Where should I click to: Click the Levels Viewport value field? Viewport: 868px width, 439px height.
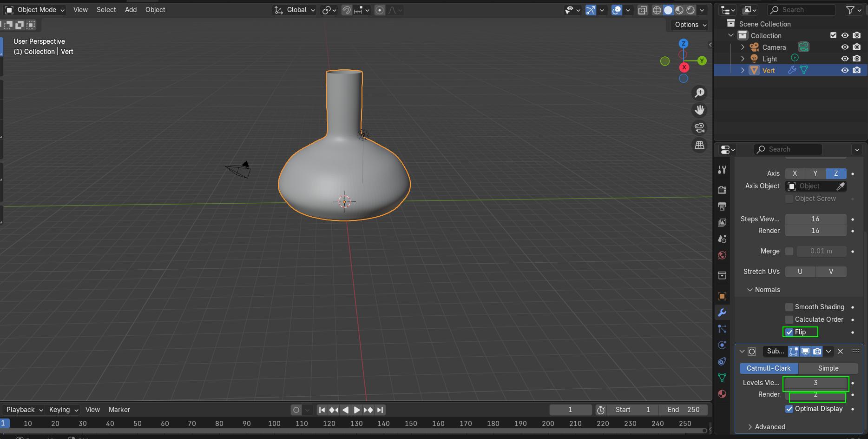[x=815, y=383]
